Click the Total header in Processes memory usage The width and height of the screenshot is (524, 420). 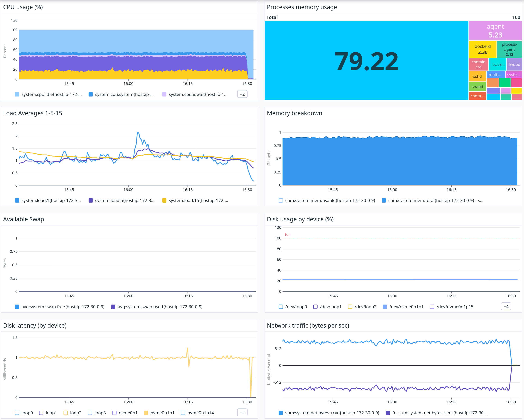[272, 17]
